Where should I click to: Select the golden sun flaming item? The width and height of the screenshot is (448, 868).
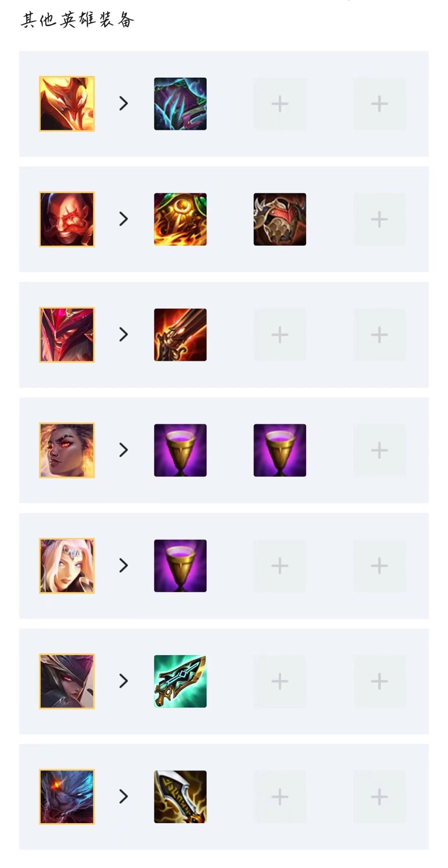coord(180,219)
